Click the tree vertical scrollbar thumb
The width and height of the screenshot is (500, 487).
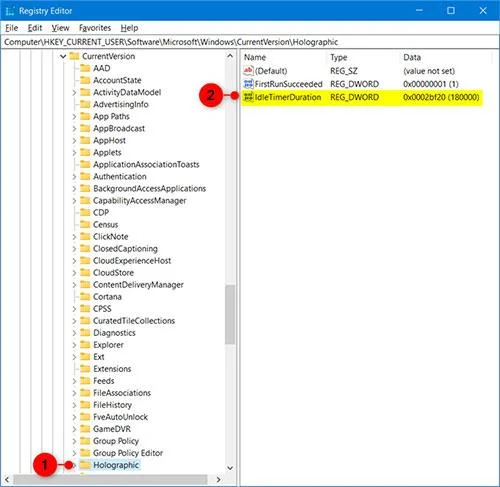230,314
